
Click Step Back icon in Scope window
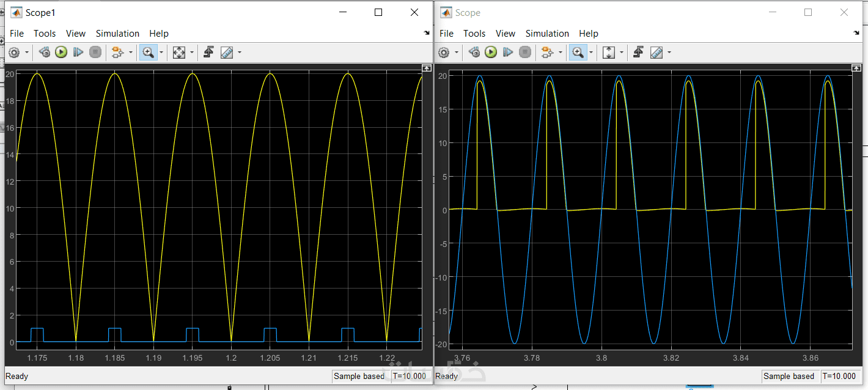(474, 53)
